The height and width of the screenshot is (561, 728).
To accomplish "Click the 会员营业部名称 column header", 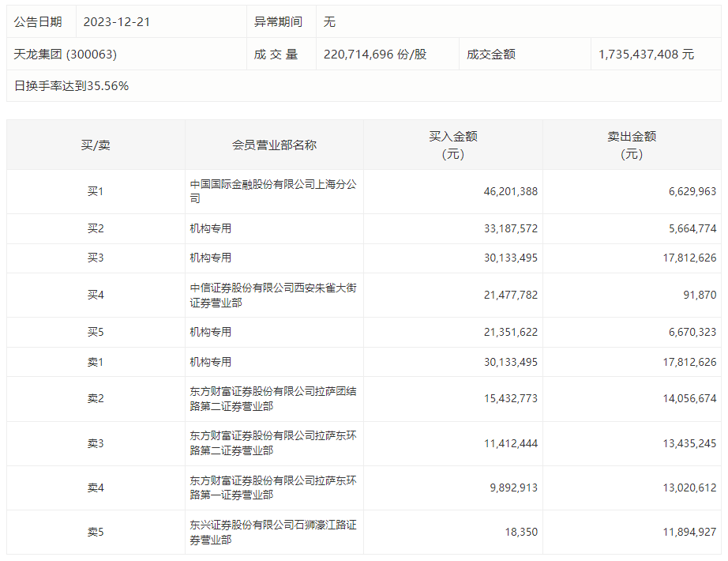I will click(275, 145).
